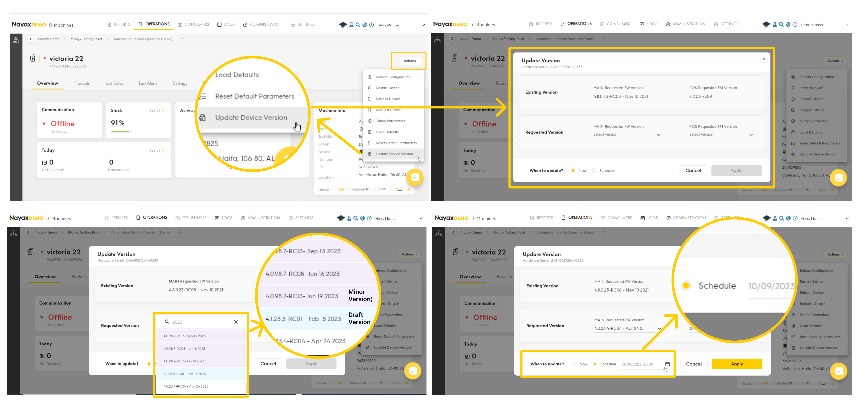Switch to Last Sales tab in top-left screenshot
This screenshot has height=412, width=868.
114,84
